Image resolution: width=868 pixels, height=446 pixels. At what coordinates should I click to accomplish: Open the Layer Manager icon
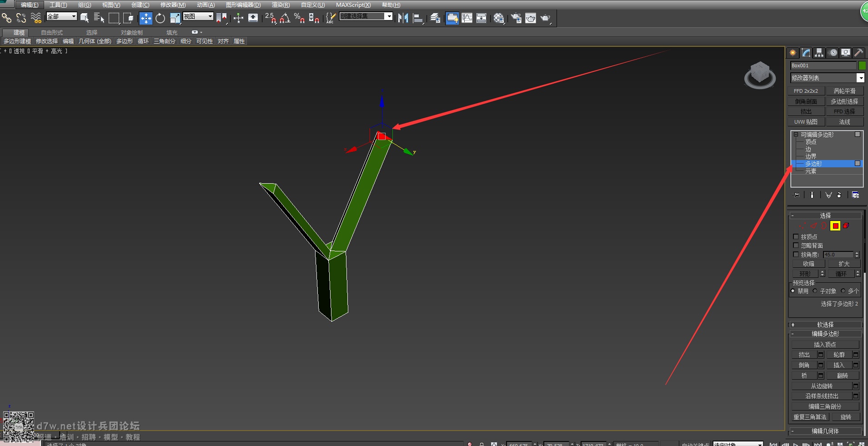tap(435, 18)
